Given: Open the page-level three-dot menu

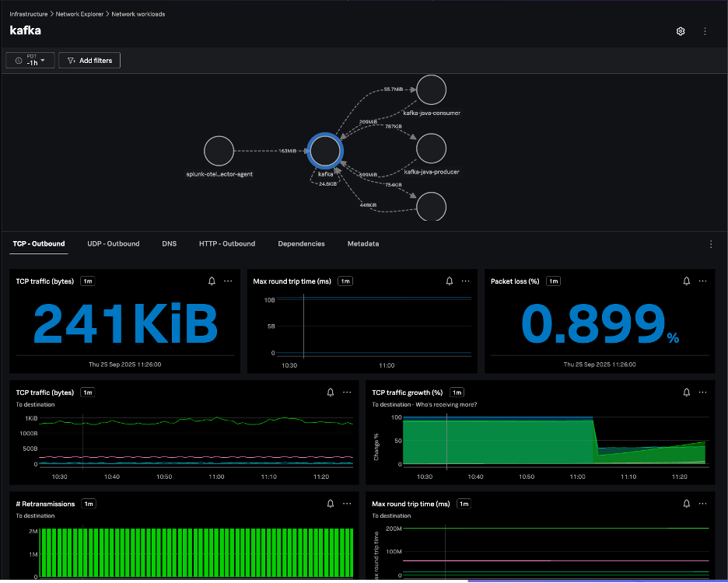Looking at the screenshot, I should click(x=705, y=31).
